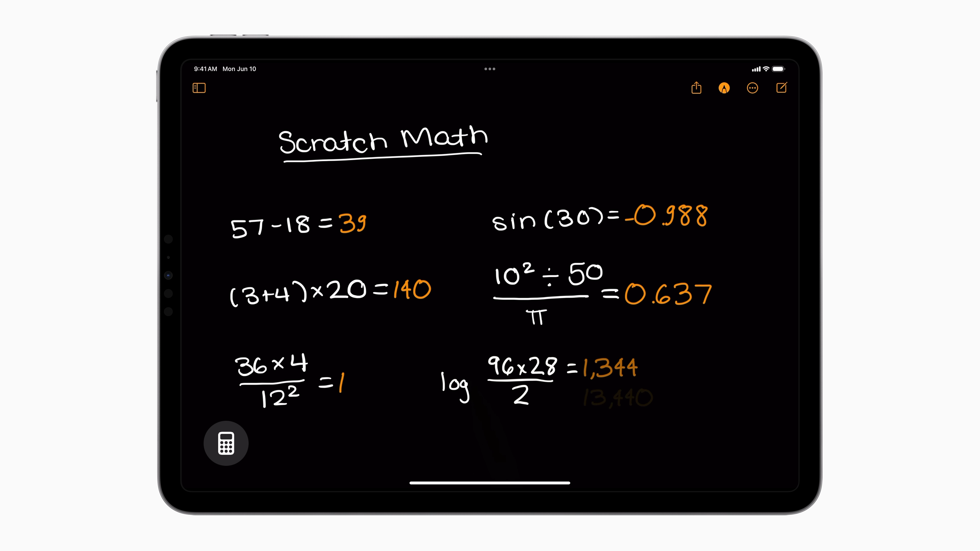Toggle the sidebar panel view
This screenshot has height=551, width=980.
199,88
